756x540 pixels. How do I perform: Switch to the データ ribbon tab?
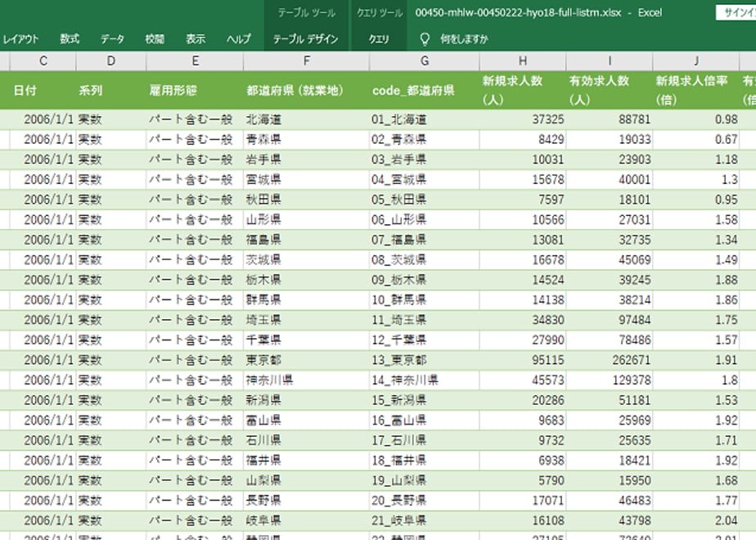point(112,39)
